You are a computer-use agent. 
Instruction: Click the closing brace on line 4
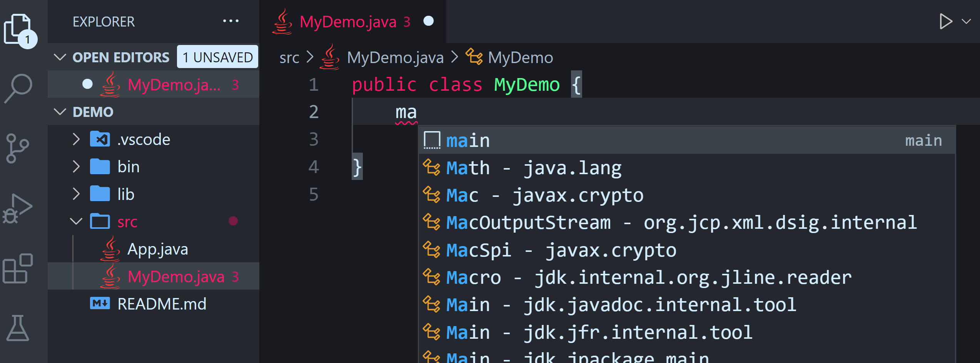[357, 167]
